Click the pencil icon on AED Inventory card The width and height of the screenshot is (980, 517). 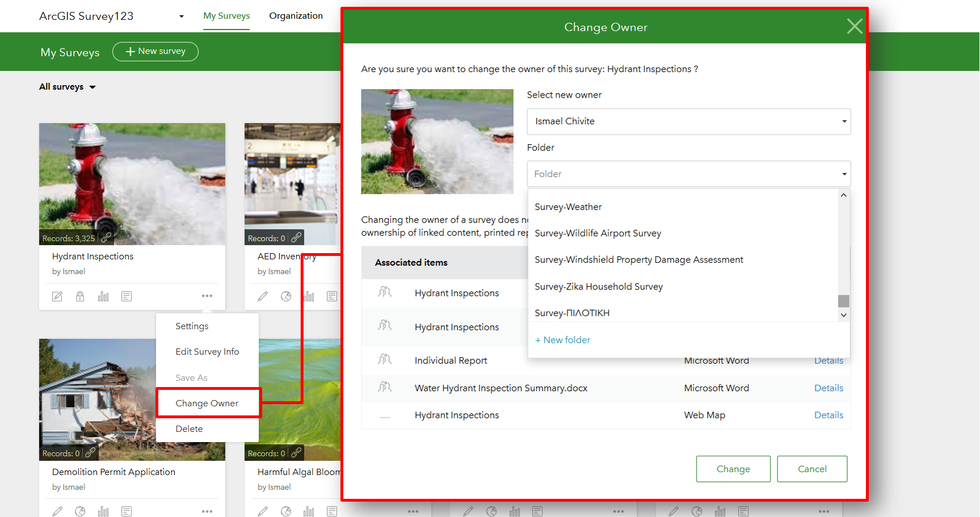click(263, 296)
